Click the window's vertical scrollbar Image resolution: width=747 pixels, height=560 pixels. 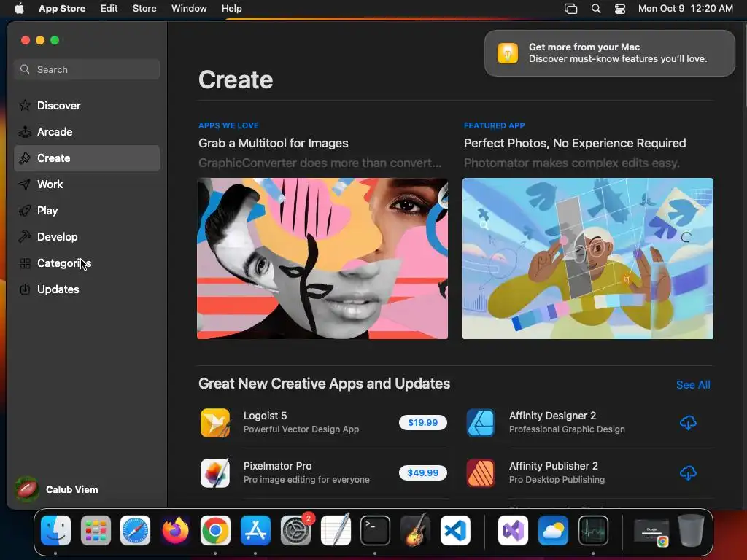point(744,66)
